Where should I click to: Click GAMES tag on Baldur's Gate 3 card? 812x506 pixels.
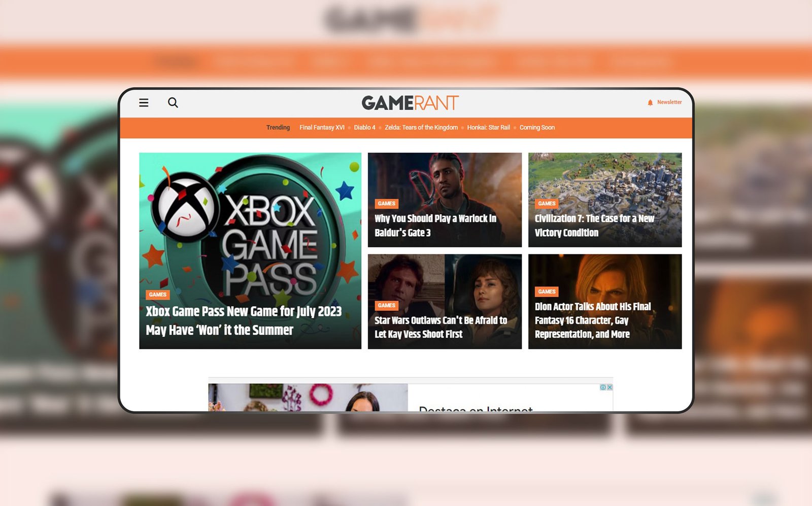coord(387,203)
